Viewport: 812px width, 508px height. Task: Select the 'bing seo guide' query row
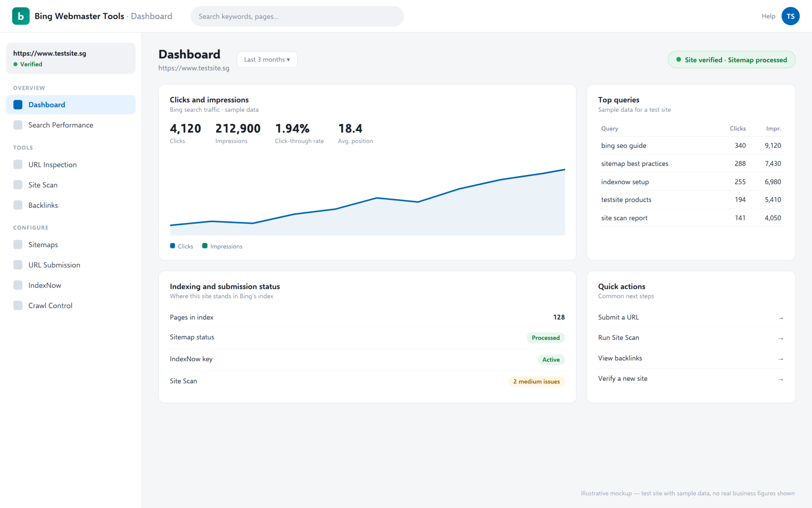(x=691, y=145)
